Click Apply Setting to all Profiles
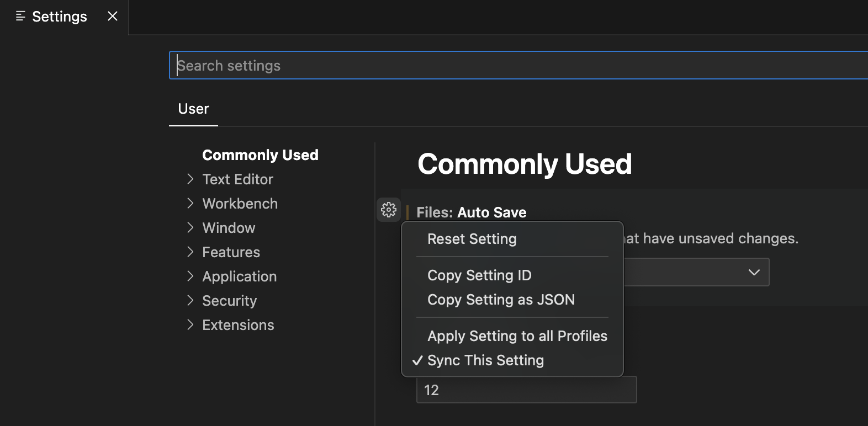 pyautogui.click(x=517, y=336)
